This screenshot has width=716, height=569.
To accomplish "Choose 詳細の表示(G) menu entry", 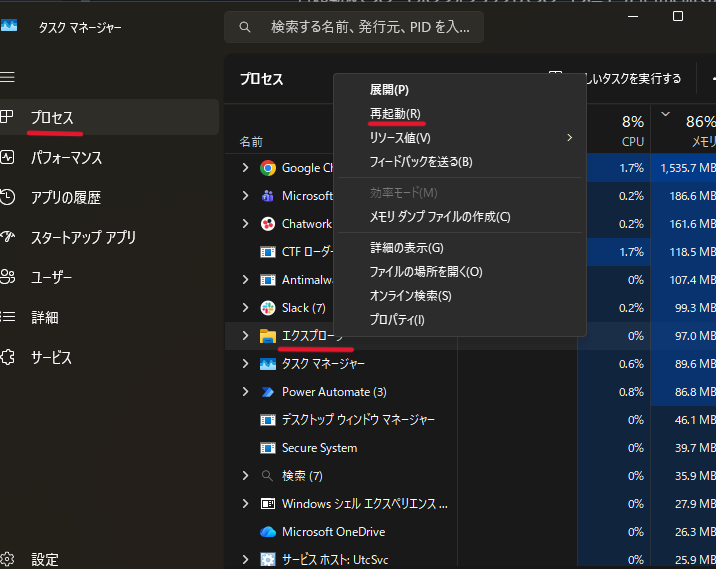I will (460, 248).
